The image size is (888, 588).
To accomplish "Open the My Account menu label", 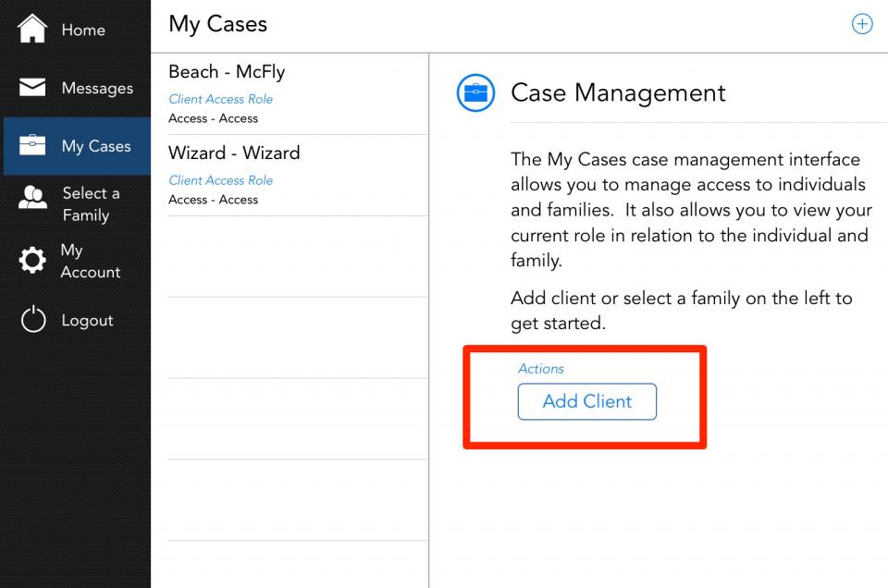I will [x=91, y=261].
